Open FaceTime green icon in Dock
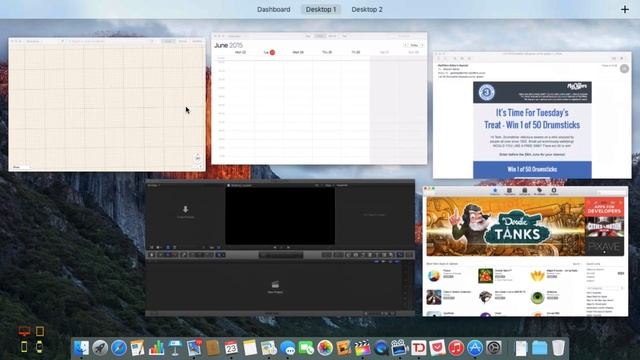This screenshot has width=640, height=360. click(306, 348)
